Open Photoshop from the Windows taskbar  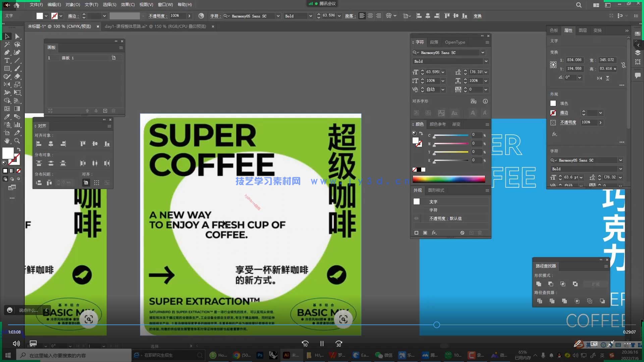(260, 355)
